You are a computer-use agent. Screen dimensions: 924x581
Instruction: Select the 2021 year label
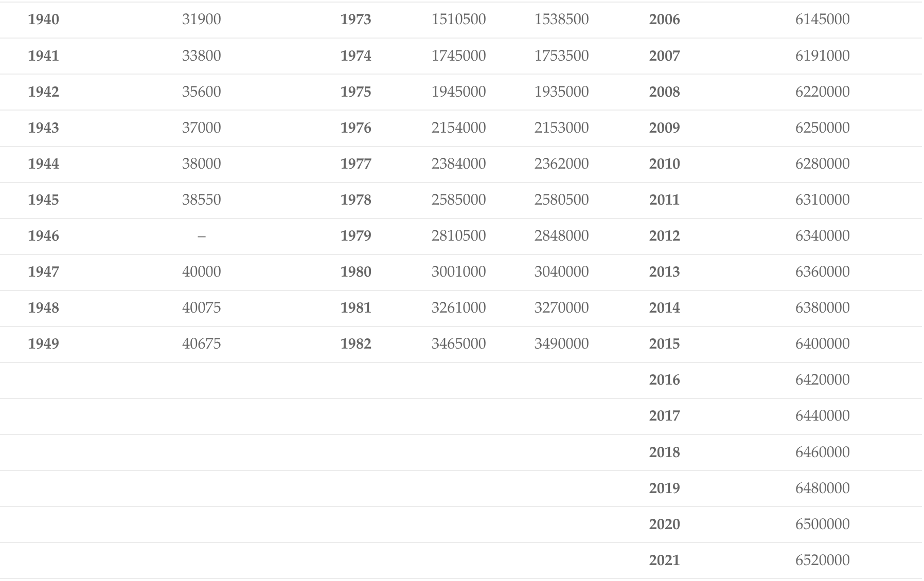664,560
